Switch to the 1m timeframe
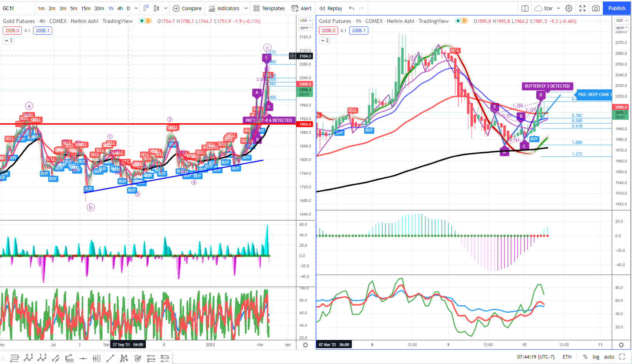The height and width of the screenshot is (364, 632). (41, 8)
